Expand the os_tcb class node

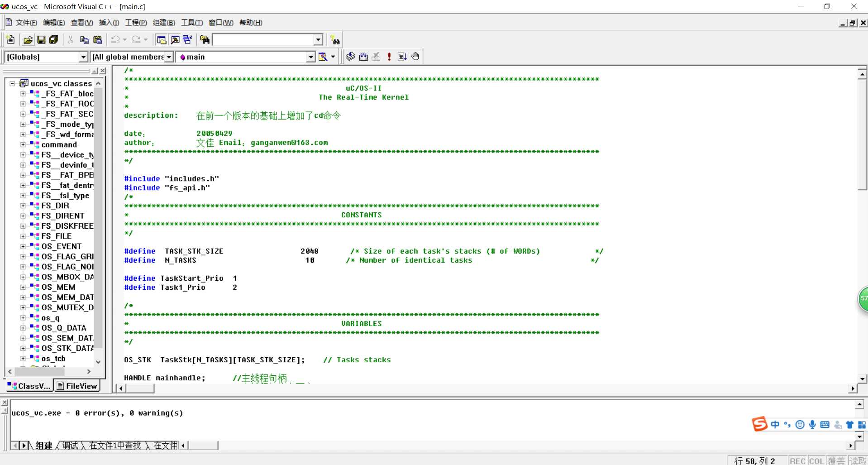coord(23,359)
